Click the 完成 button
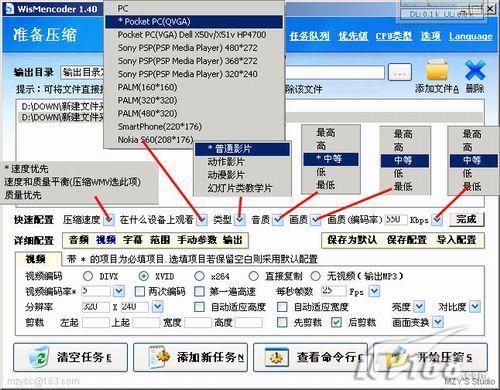 (x=466, y=219)
